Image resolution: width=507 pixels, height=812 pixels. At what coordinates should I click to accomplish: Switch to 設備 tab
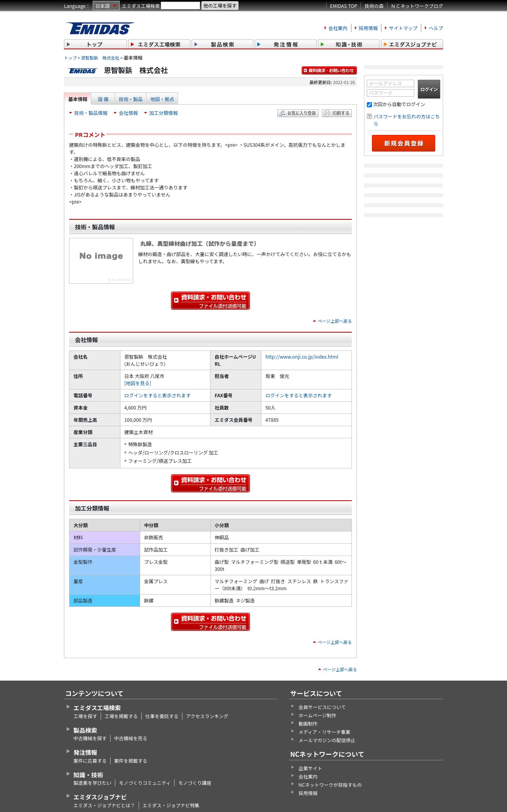click(103, 99)
